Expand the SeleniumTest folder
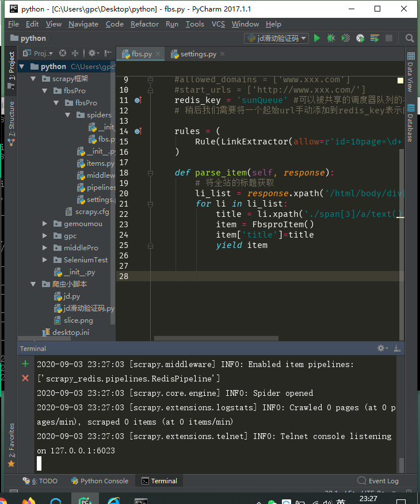The height and width of the screenshot is (504, 420). pos(45,259)
